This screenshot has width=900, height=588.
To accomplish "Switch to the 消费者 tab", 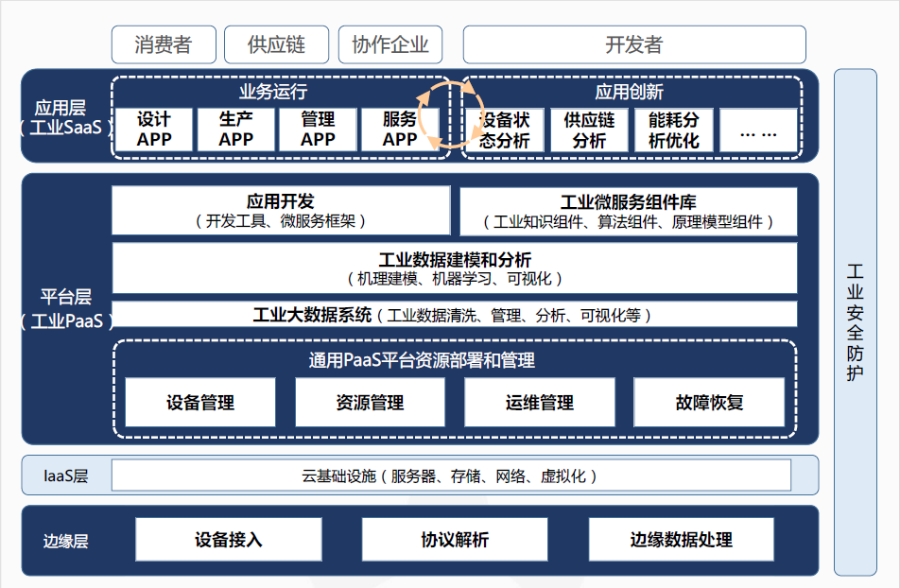I will (x=166, y=43).
